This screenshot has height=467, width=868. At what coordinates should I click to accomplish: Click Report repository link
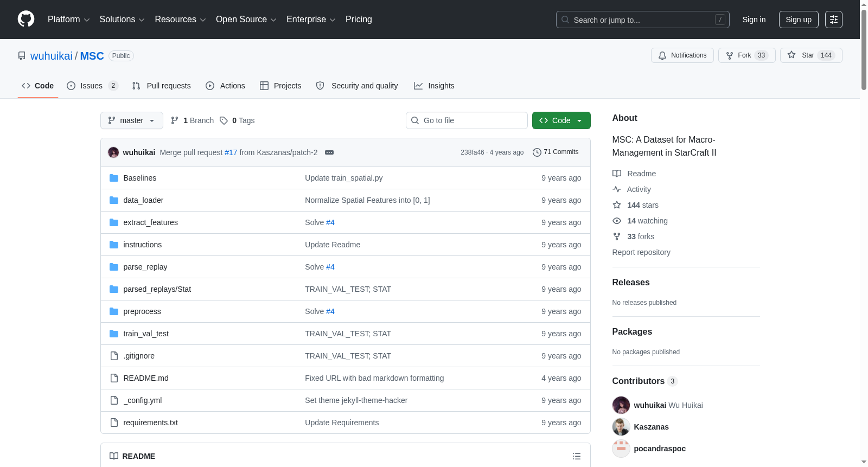(641, 252)
